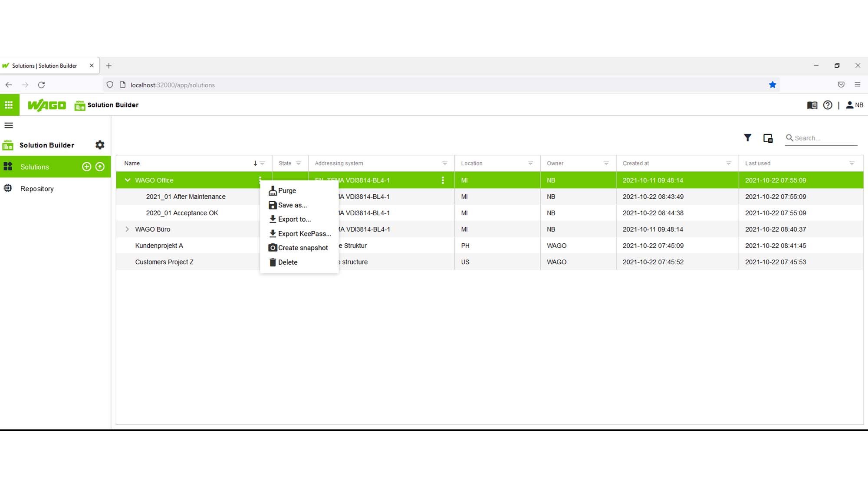868x488 pixels.
Task: Choose Export to... from context menu
Action: tap(299, 219)
